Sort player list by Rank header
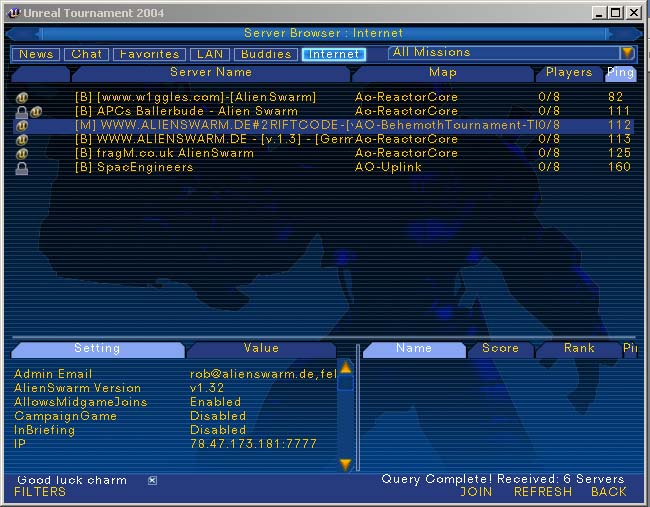The image size is (650, 507). click(x=579, y=349)
